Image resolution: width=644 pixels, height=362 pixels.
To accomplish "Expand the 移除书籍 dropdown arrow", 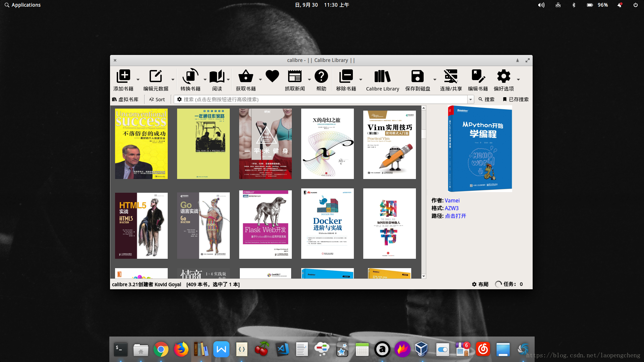I will (361, 80).
